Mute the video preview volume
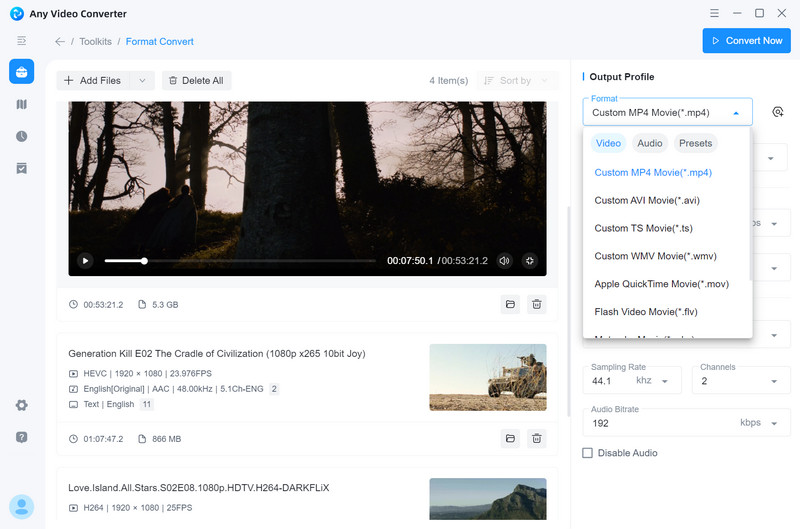 click(x=504, y=261)
